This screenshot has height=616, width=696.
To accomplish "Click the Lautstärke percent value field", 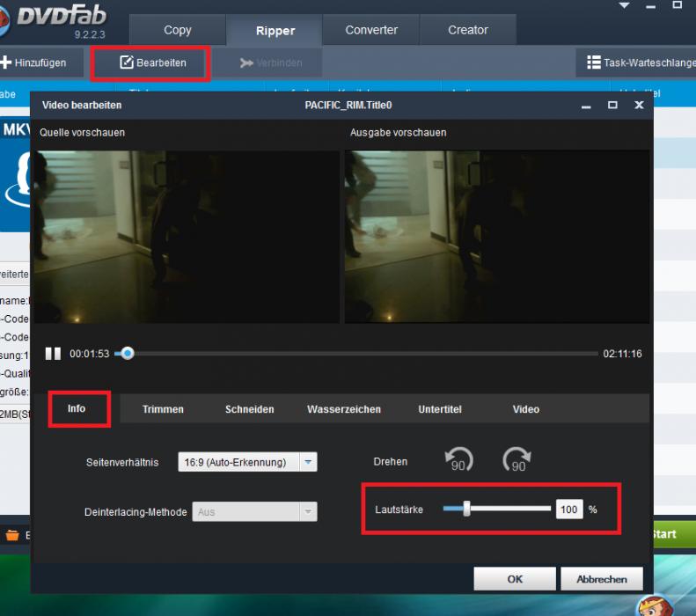I will [569, 509].
